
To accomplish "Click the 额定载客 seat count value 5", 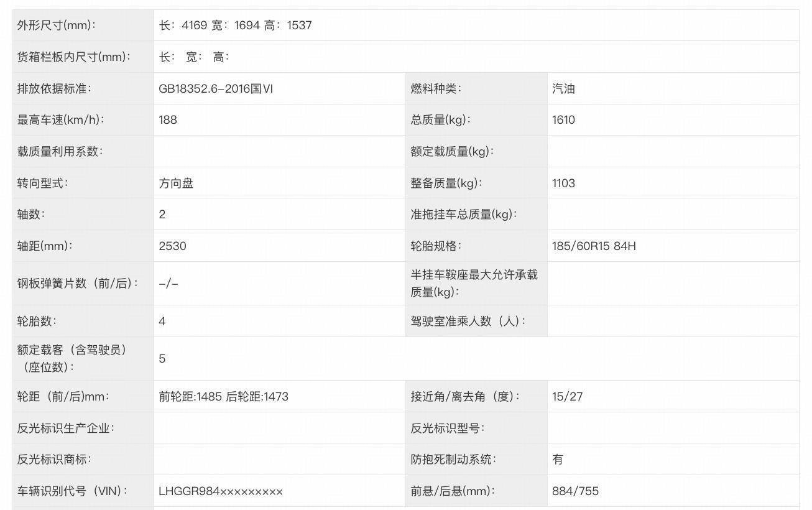I will [162, 359].
